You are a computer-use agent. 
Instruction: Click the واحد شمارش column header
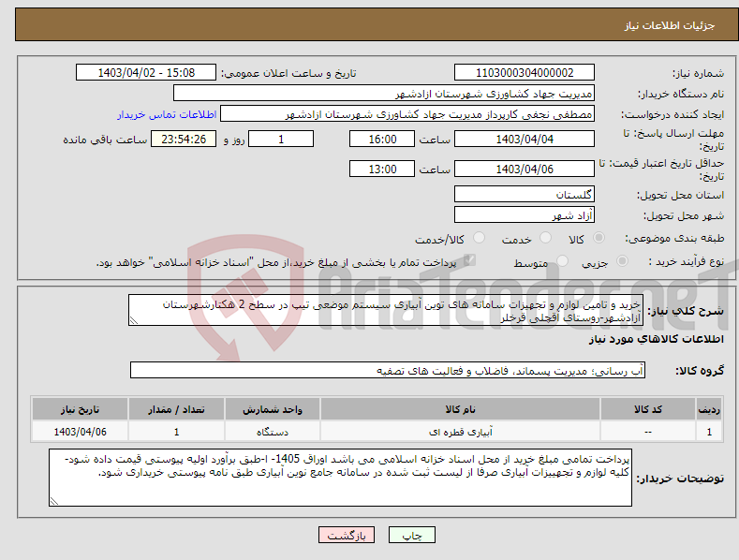[273, 409]
